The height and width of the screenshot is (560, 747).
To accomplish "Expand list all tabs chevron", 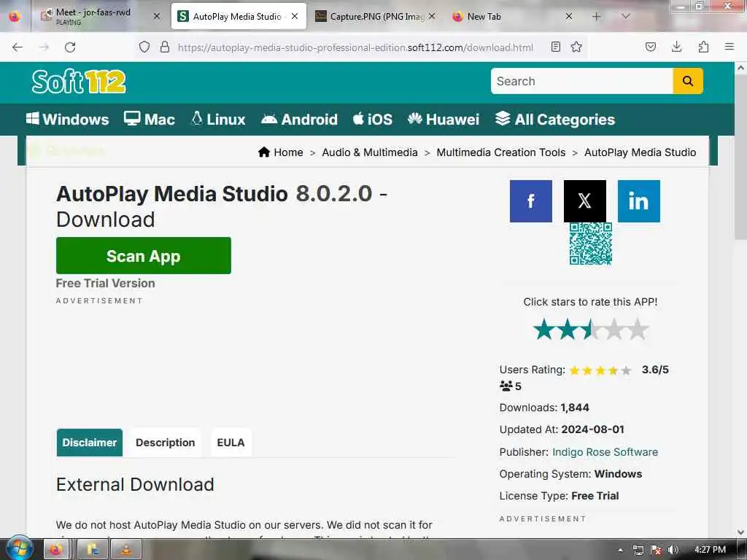I will coord(625,16).
